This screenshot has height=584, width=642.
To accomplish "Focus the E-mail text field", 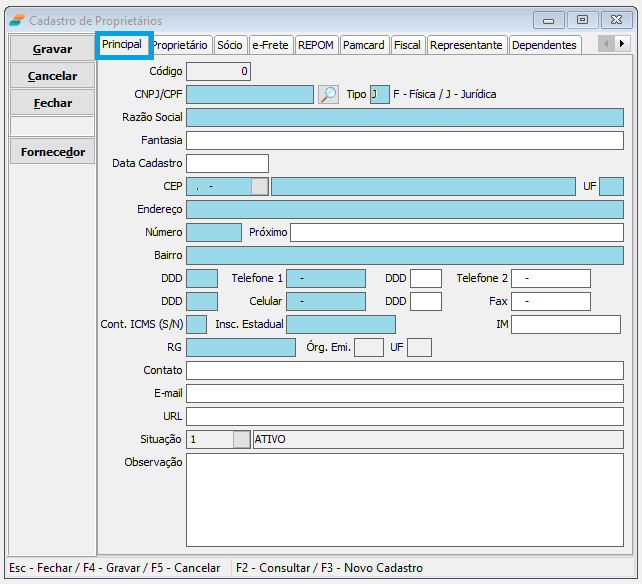I will click(x=404, y=393).
